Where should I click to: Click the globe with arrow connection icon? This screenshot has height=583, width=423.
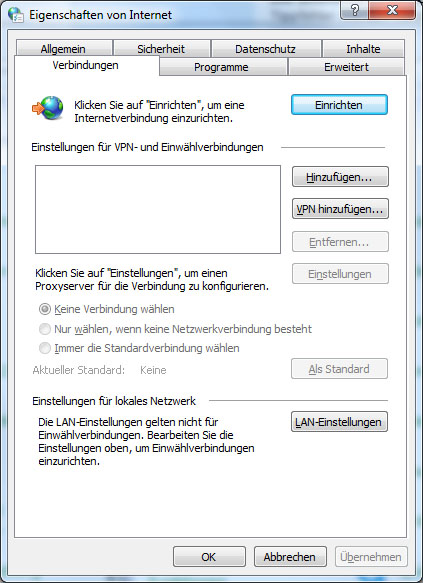(x=48, y=108)
